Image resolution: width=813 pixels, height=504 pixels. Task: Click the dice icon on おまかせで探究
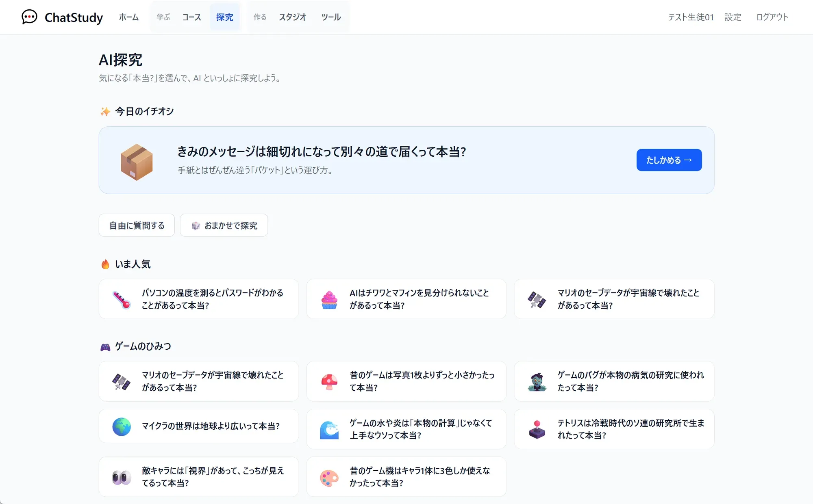196,226
